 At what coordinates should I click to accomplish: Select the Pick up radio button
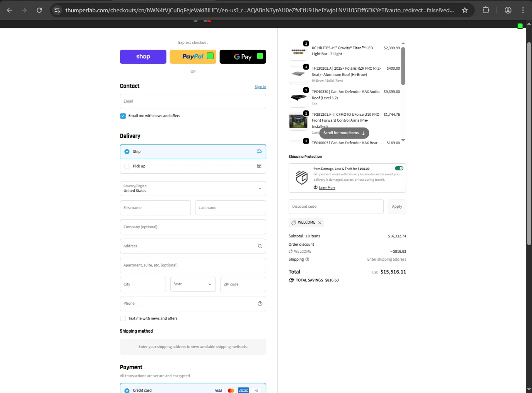(x=127, y=166)
